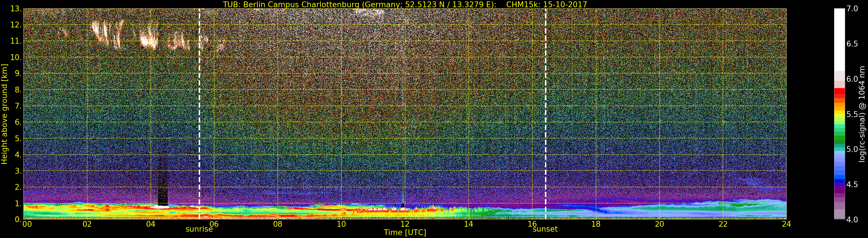
Task: Select the "Time [UTC]" axis label
Action: pos(405,233)
